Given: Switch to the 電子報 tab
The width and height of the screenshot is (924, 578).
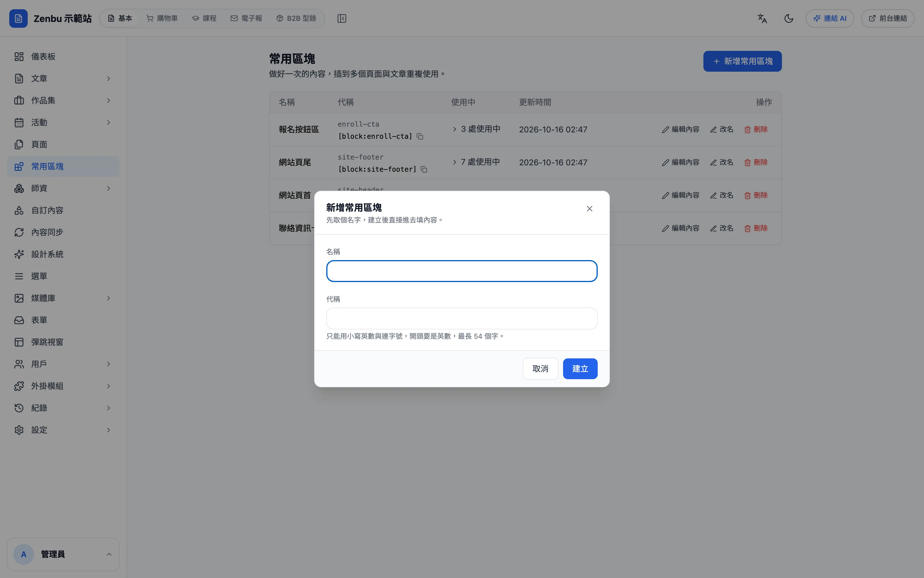Looking at the screenshot, I should point(246,18).
